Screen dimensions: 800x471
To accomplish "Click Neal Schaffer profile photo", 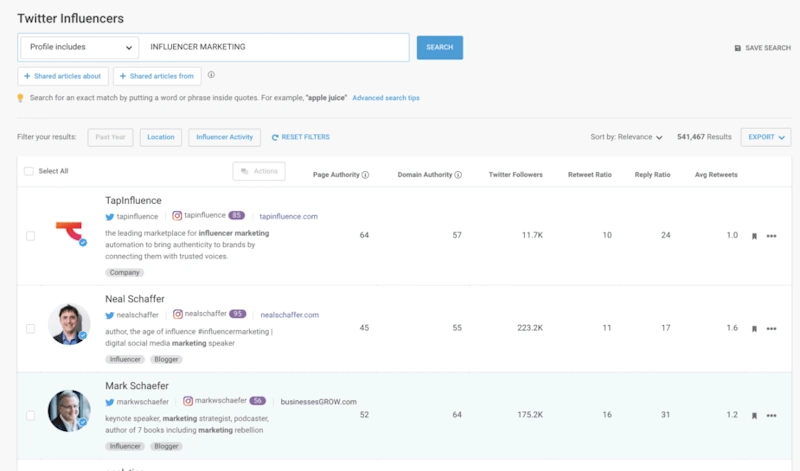I will pyautogui.click(x=69, y=325).
